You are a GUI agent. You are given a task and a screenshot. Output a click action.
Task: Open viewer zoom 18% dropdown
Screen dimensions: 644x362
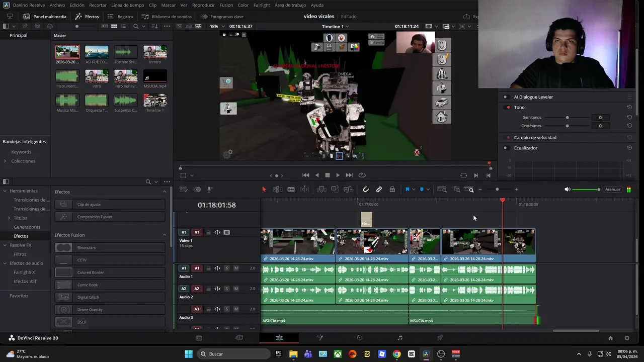click(x=217, y=26)
